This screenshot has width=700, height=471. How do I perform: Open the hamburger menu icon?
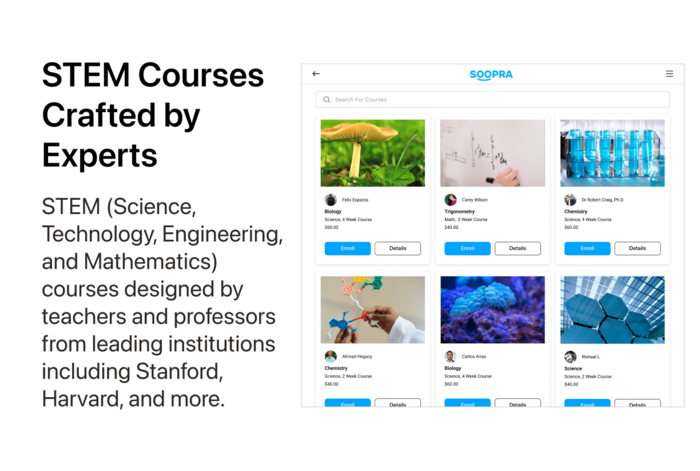tap(669, 74)
